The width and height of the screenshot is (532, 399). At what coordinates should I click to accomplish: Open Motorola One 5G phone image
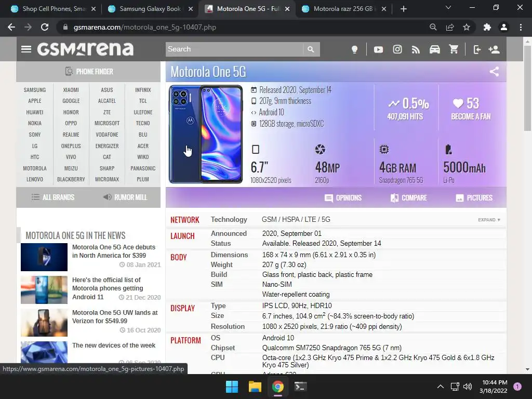206,135
